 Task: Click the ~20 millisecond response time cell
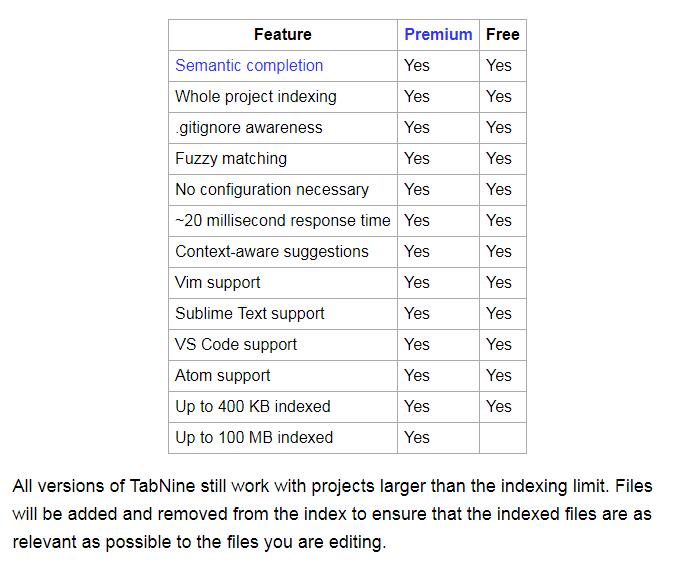[283, 221]
